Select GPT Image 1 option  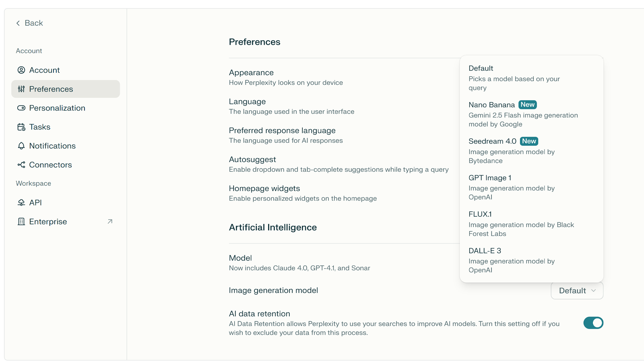tap(531, 187)
